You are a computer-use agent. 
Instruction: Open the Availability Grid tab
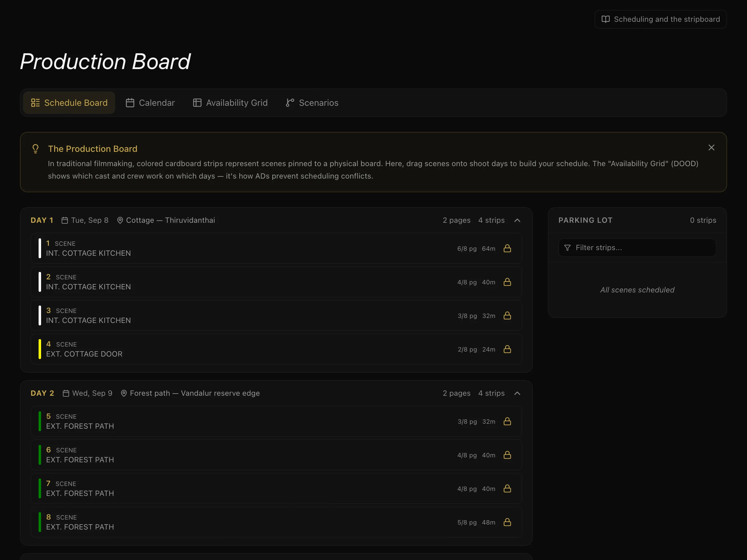(230, 103)
